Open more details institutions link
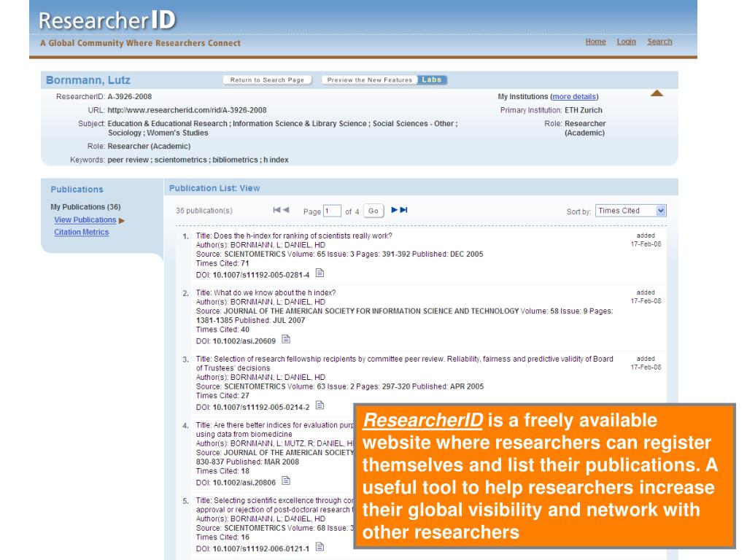Viewport: 747px width, 560px height. (574, 97)
